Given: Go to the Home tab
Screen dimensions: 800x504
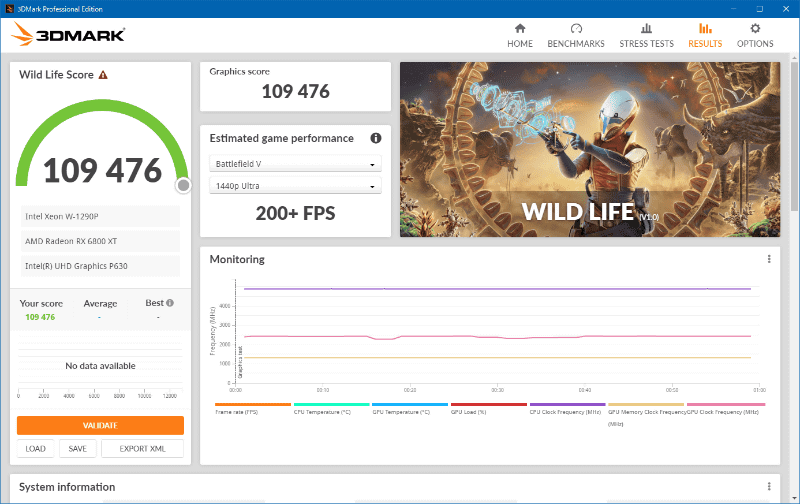Looking at the screenshot, I should click(x=520, y=36).
